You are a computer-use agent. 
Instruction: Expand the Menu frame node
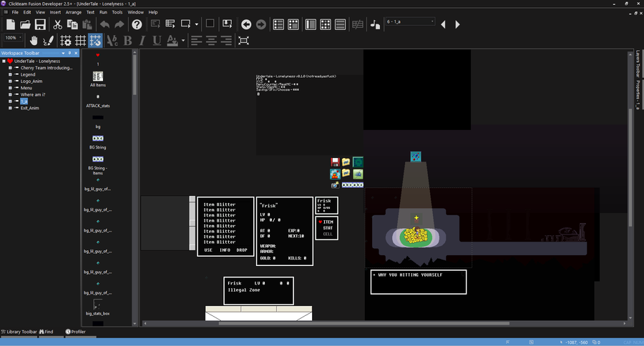tap(10, 88)
